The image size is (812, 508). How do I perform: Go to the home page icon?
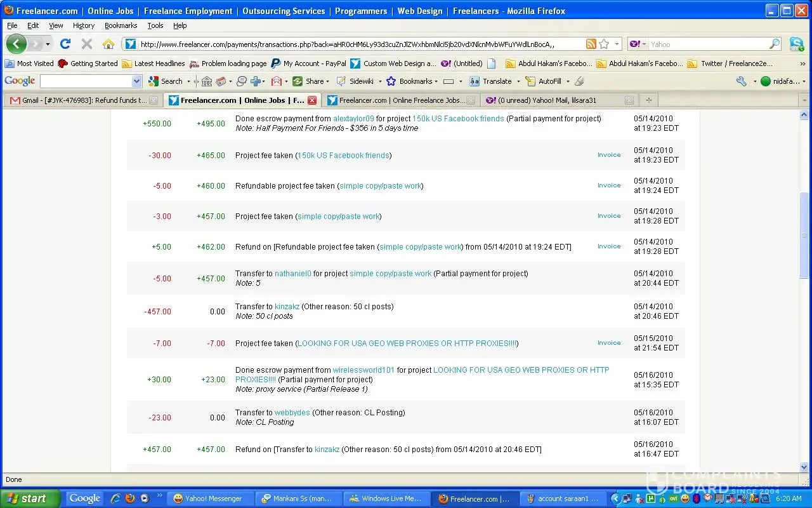[x=108, y=44]
